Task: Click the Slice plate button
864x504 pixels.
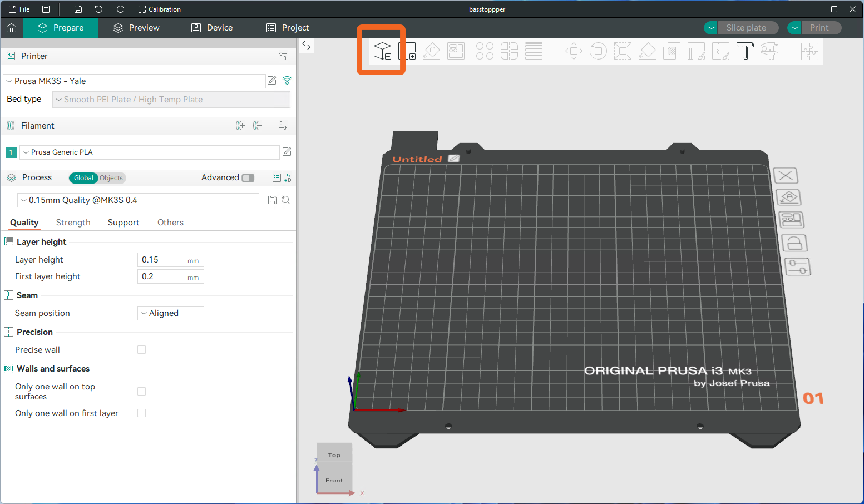Action: click(745, 28)
